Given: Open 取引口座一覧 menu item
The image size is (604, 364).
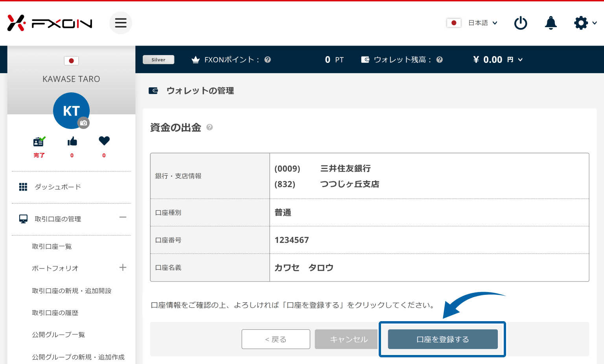Looking at the screenshot, I should [x=52, y=246].
